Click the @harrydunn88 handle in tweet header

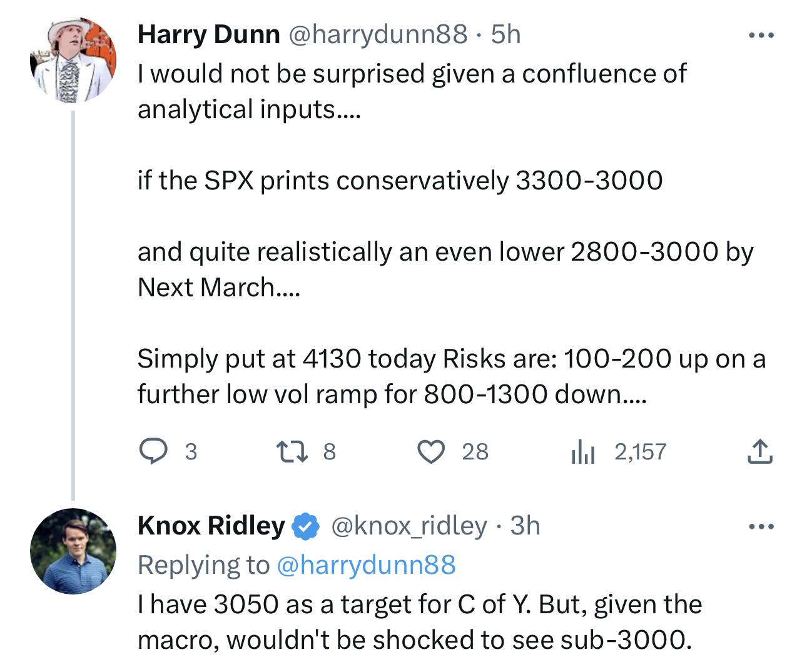pos(377,34)
